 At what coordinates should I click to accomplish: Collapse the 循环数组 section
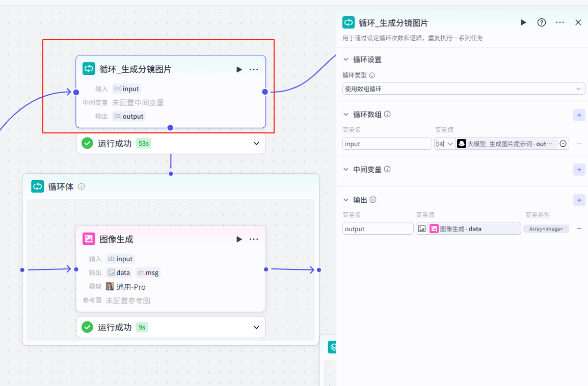pyautogui.click(x=346, y=115)
